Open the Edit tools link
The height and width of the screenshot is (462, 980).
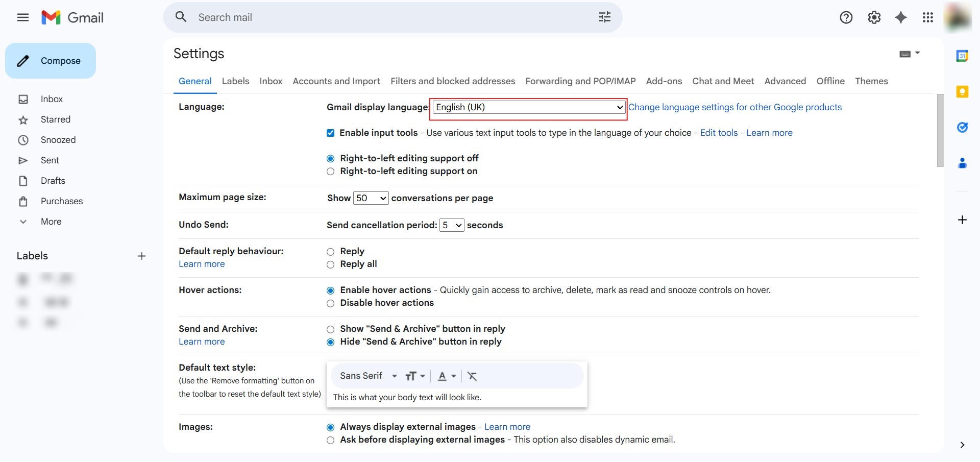tap(719, 133)
